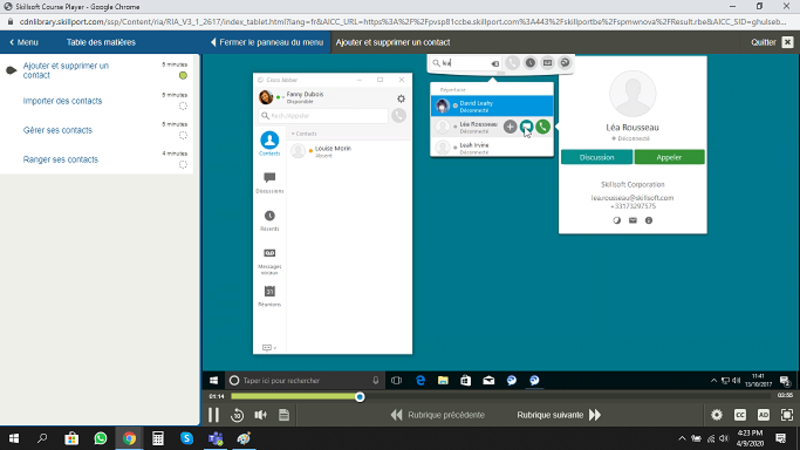Pause the course video

(213, 415)
